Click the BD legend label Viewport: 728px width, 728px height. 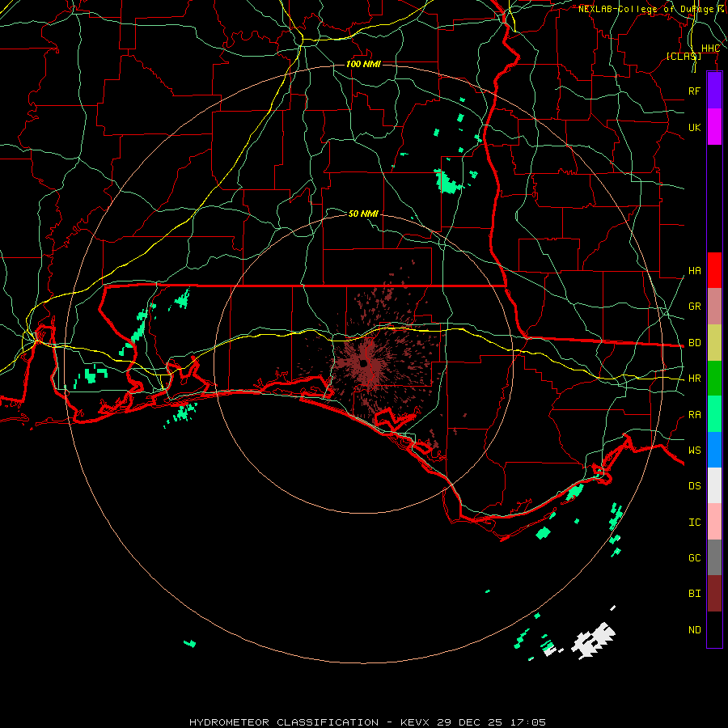694,343
